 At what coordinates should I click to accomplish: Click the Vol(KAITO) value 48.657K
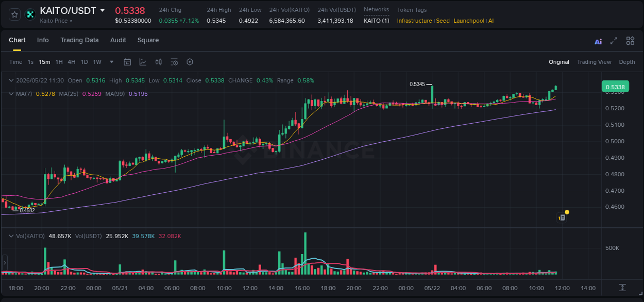click(60, 236)
